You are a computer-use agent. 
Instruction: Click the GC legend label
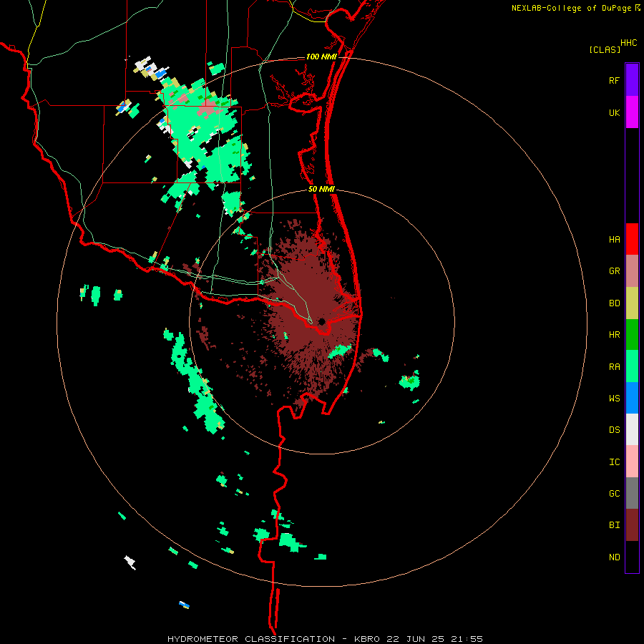coord(614,493)
